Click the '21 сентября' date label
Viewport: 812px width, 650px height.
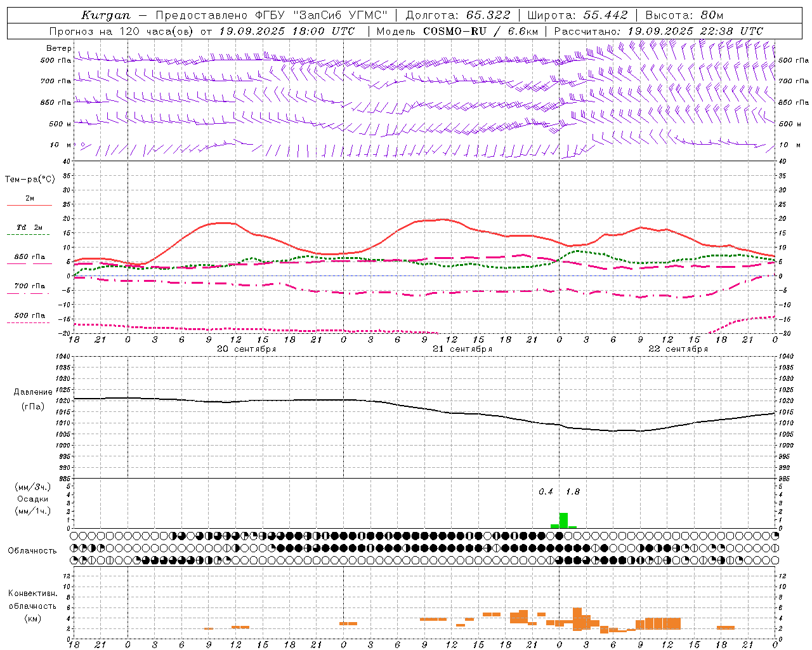point(462,349)
